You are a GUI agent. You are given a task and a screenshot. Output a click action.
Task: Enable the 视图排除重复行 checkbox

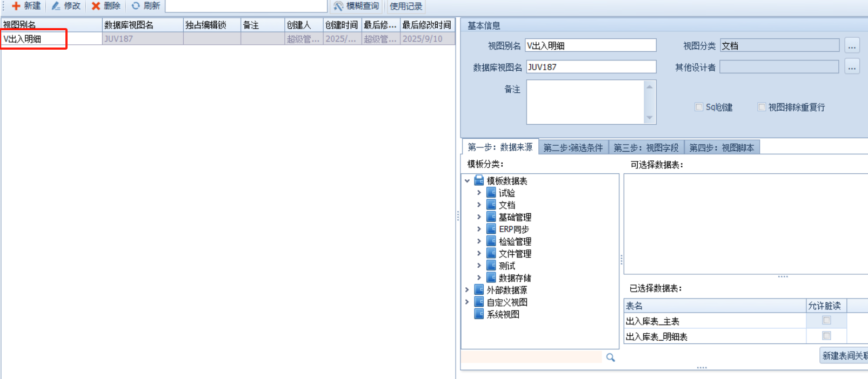tap(762, 107)
